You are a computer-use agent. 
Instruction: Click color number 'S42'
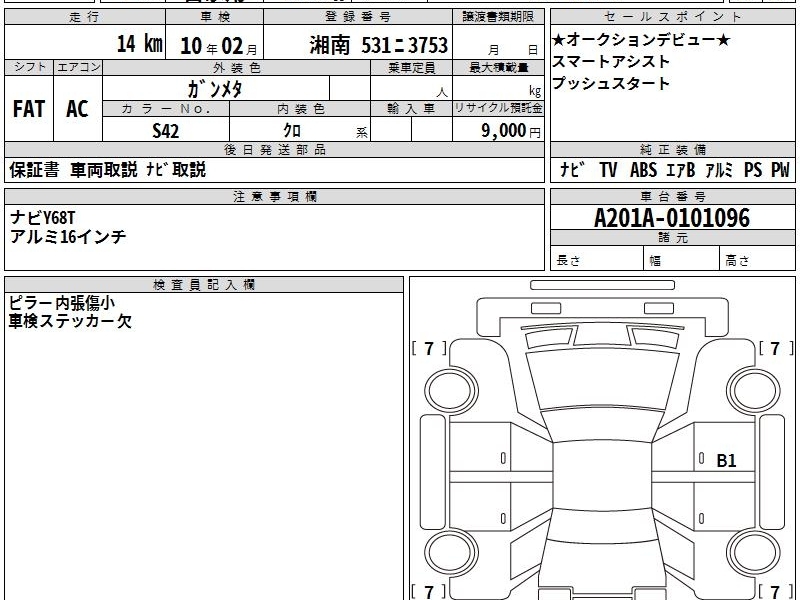[x=166, y=131]
